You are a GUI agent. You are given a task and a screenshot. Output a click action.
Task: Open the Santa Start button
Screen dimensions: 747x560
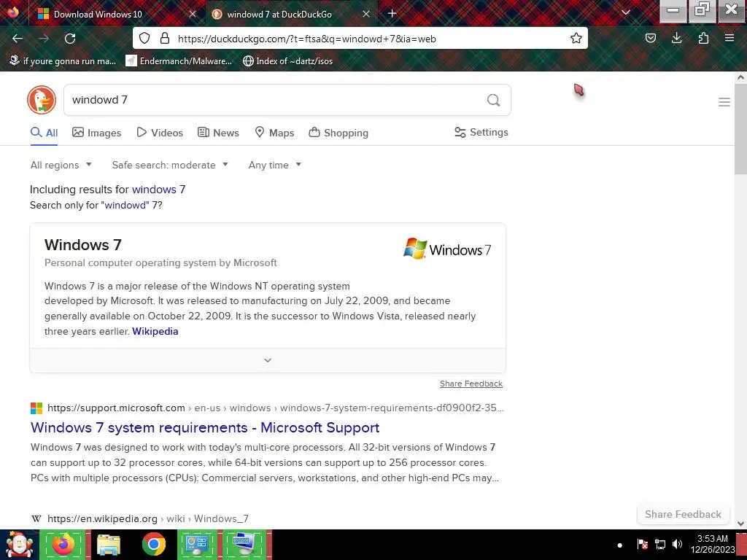(19, 545)
